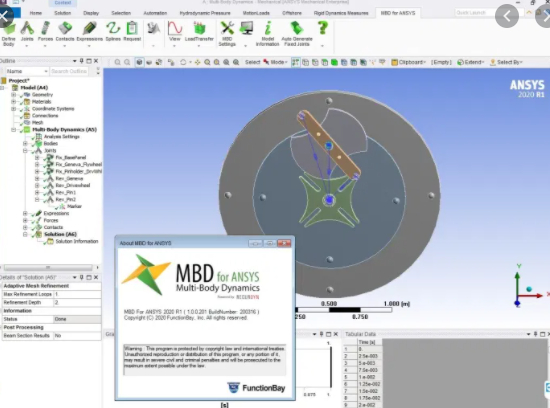Pin the Tabular Data panel
Screen dimensions: 550x408
[536, 334]
